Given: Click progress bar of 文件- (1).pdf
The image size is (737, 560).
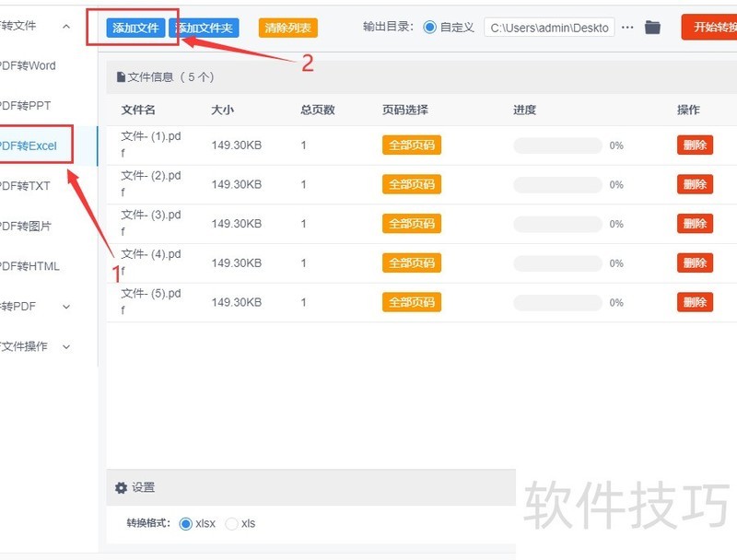Looking at the screenshot, I should [x=558, y=146].
